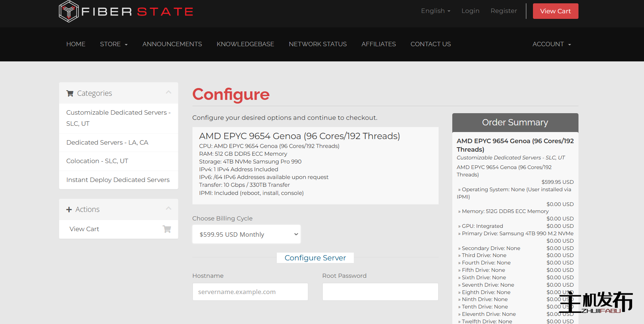Viewport: 644px width, 324px height.
Task: Click the Categories shopping cart icon
Action: click(70, 94)
